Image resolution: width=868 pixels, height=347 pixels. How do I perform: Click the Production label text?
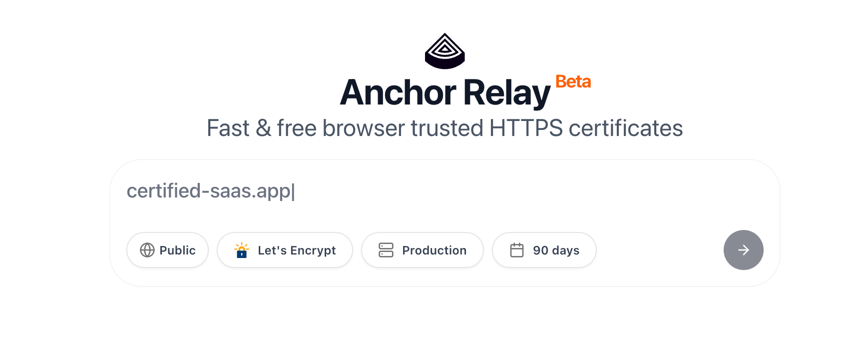click(434, 250)
